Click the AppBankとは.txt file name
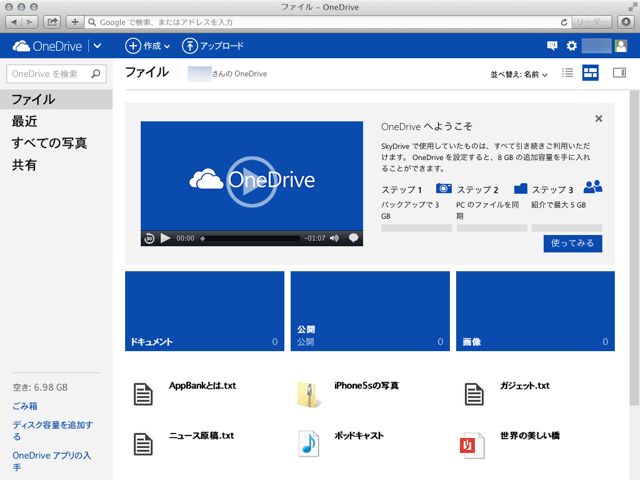Viewport: 640px width, 480px height. [202, 386]
